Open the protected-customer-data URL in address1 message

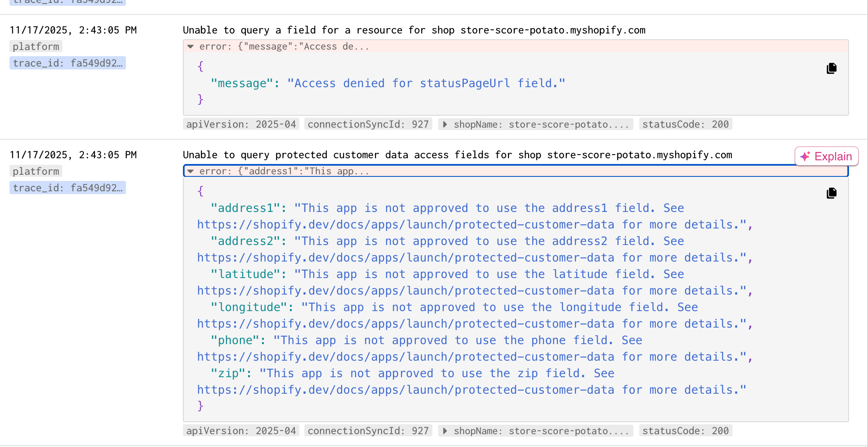(406, 225)
